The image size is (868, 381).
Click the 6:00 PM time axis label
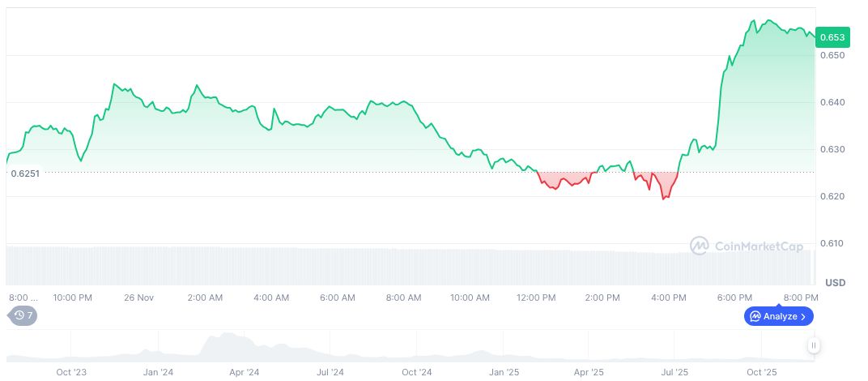pos(735,298)
